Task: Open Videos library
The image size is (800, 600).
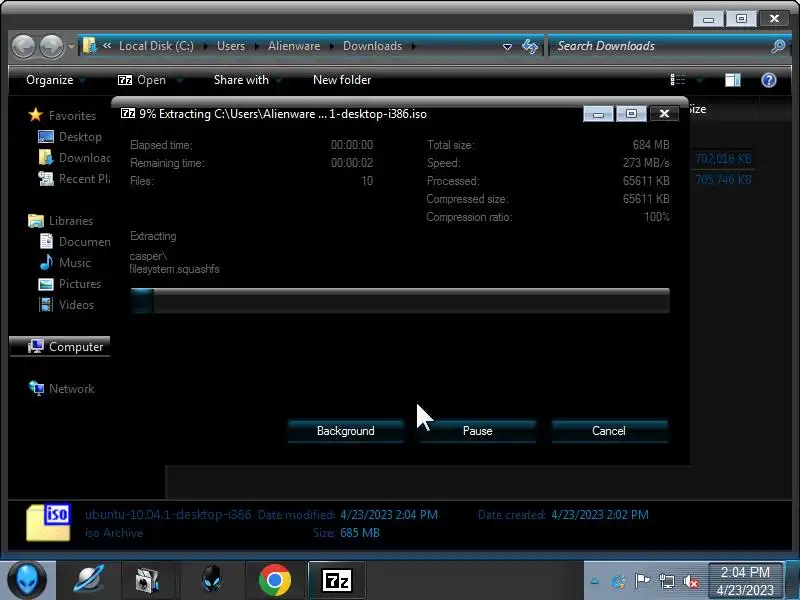Action: 67,305
